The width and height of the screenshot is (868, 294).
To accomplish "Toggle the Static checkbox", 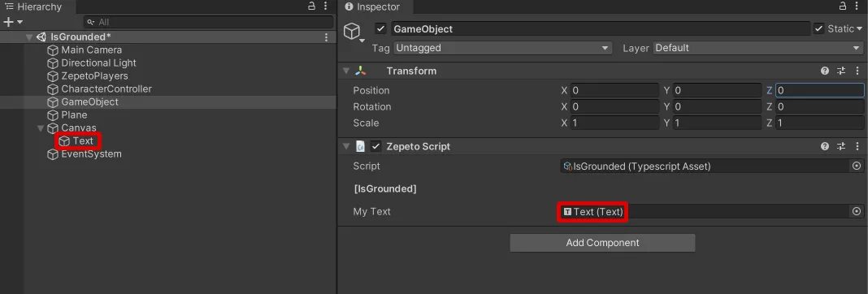I will [x=818, y=28].
